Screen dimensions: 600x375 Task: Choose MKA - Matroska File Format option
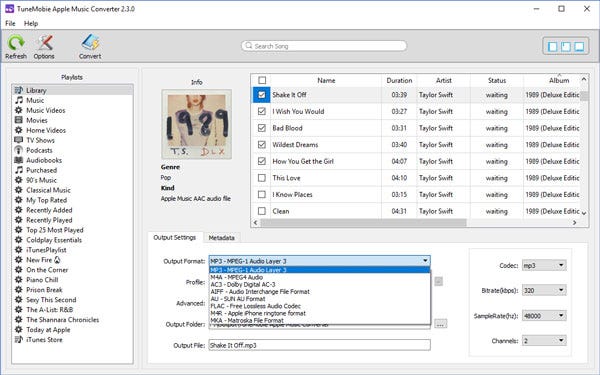(x=320, y=320)
